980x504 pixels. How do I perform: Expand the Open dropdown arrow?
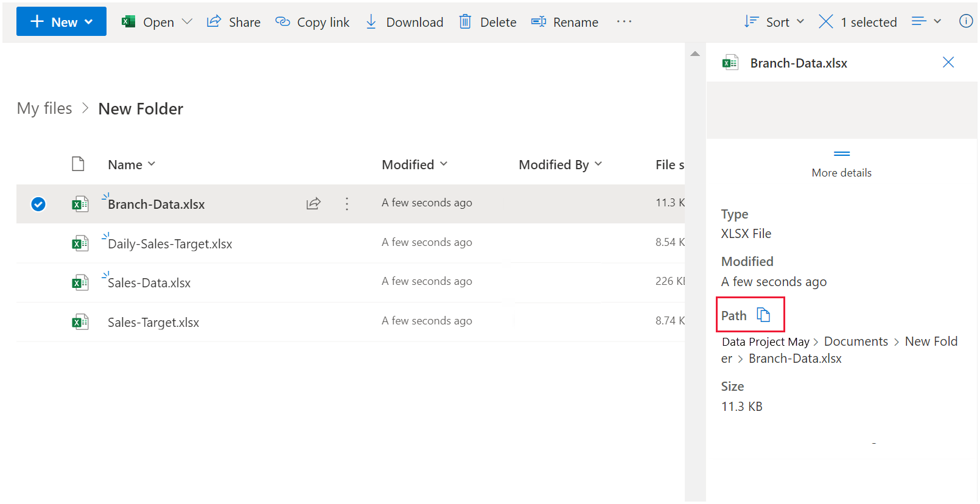187,22
